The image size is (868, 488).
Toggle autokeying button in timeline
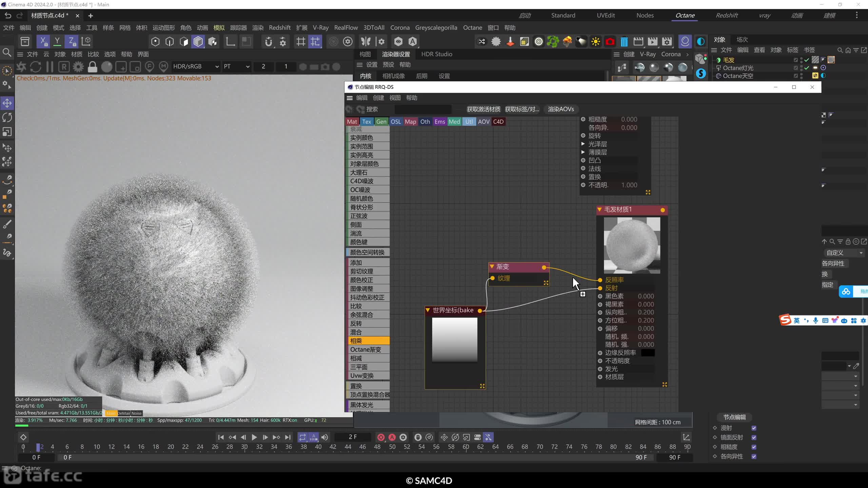(x=392, y=437)
